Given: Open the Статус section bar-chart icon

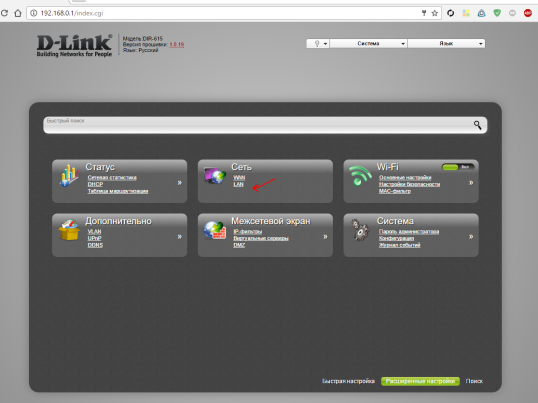Looking at the screenshot, I should (70, 175).
